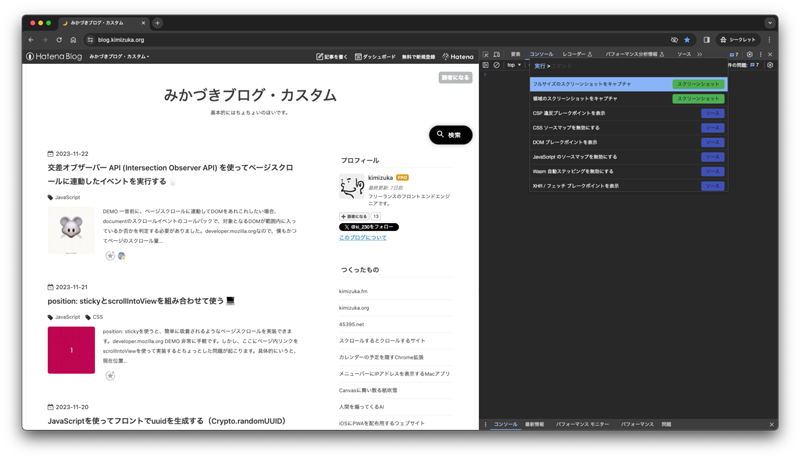Open a new tab with plus button
800x459 pixels.
coord(158,23)
